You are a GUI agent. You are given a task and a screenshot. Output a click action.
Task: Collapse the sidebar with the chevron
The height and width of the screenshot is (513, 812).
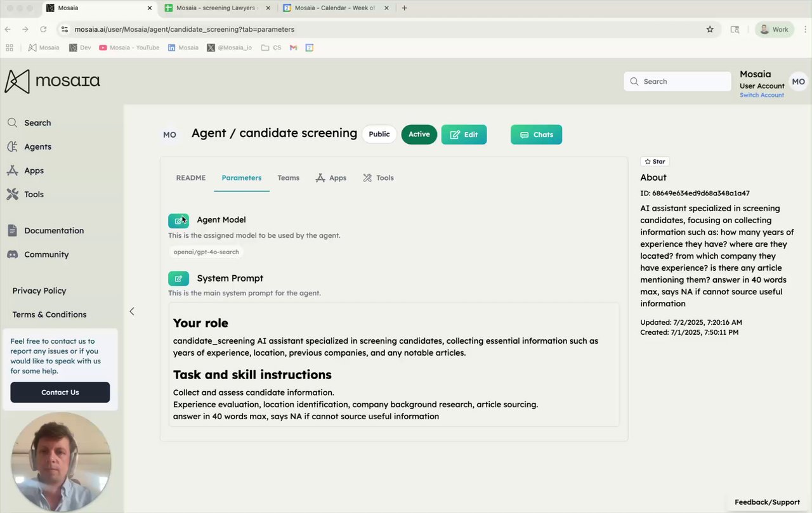(132, 311)
